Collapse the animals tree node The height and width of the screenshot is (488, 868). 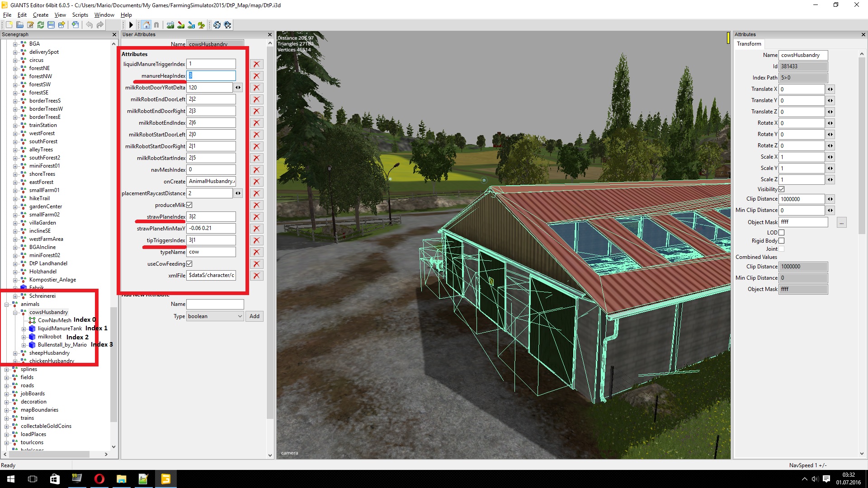(6, 304)
